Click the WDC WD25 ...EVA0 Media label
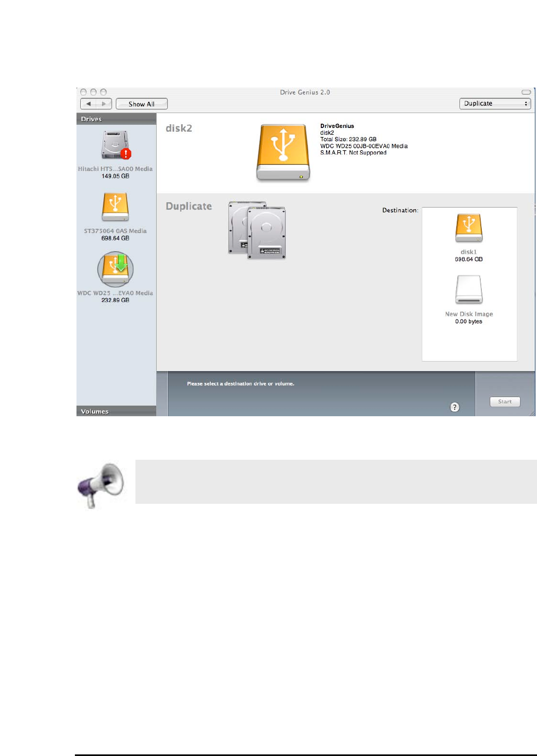The width and height of the screenshot is (537, 756). coord(115,293)
